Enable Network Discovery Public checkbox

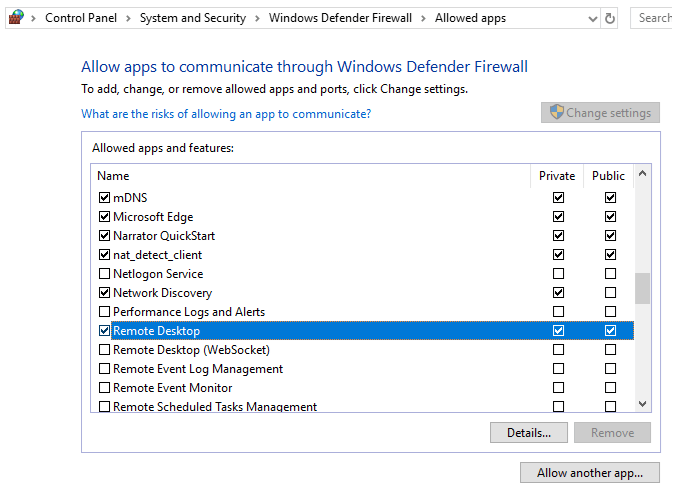coord(610,293)
